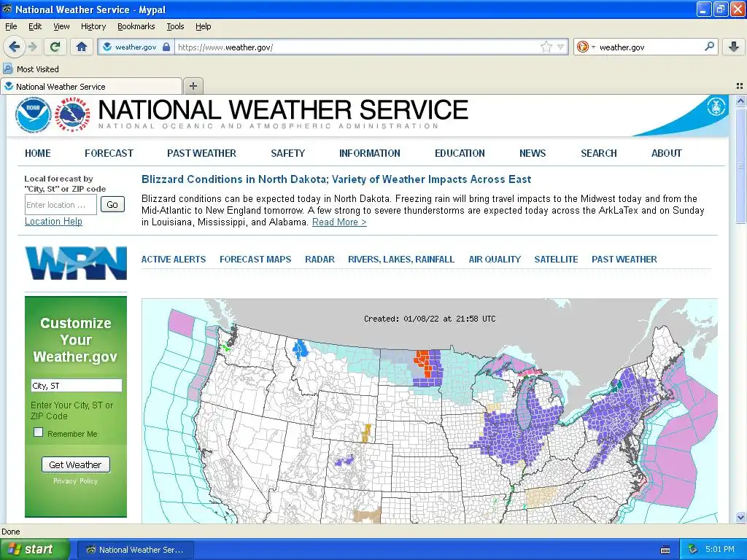Click the tab groups grid icon

(740, 86)
